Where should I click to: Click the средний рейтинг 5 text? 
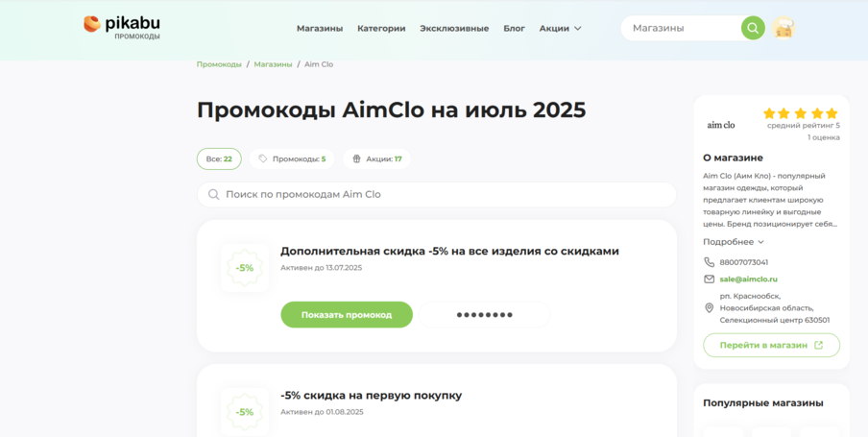(804, 125)
